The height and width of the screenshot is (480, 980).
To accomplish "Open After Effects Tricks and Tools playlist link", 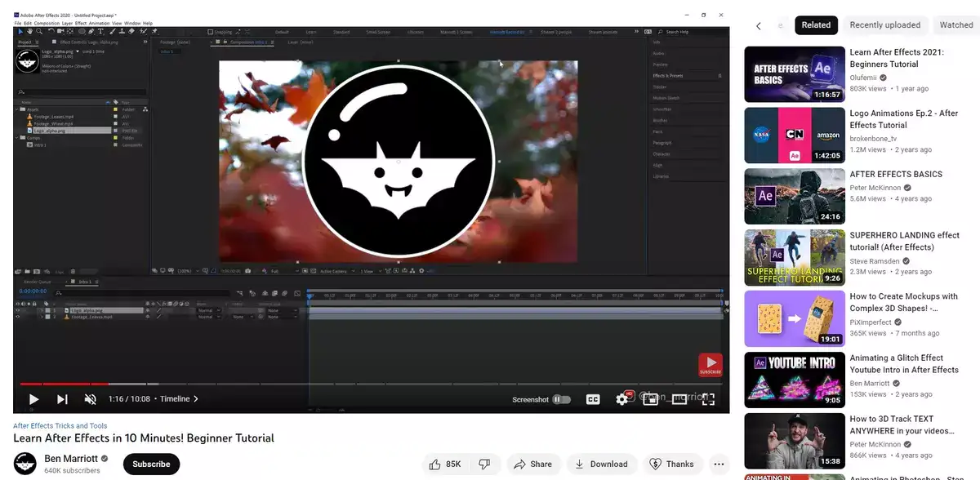I will click(60, 426).
